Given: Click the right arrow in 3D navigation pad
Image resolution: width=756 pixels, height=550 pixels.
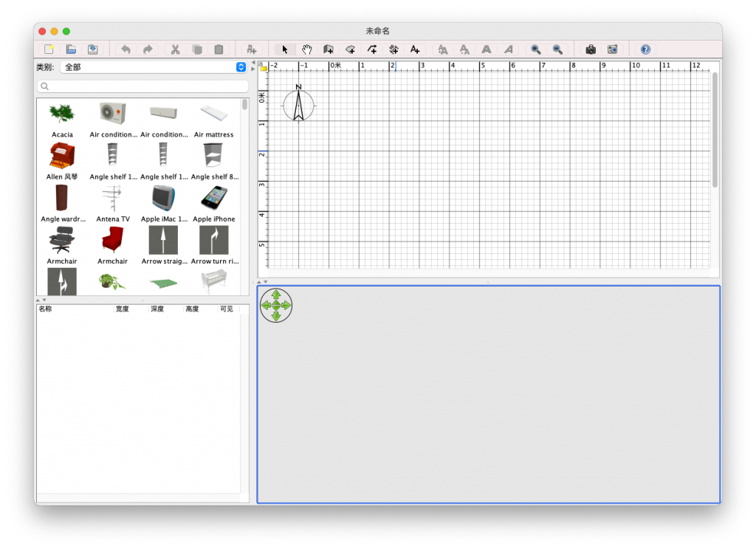Looking at the screenshot, I should click(287, 305).
